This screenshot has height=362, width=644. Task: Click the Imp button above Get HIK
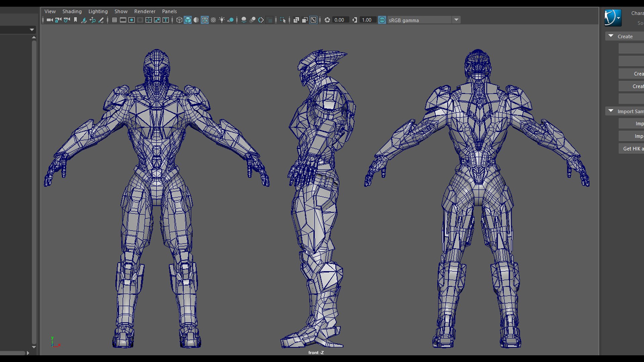[x=631, y=136]
